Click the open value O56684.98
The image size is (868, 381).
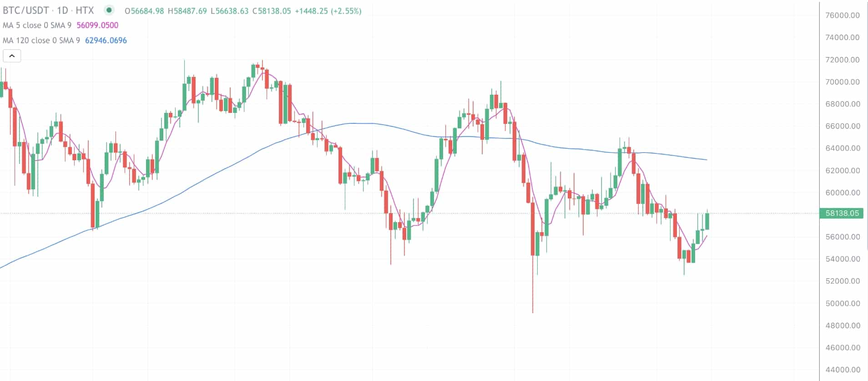point(144,11)
